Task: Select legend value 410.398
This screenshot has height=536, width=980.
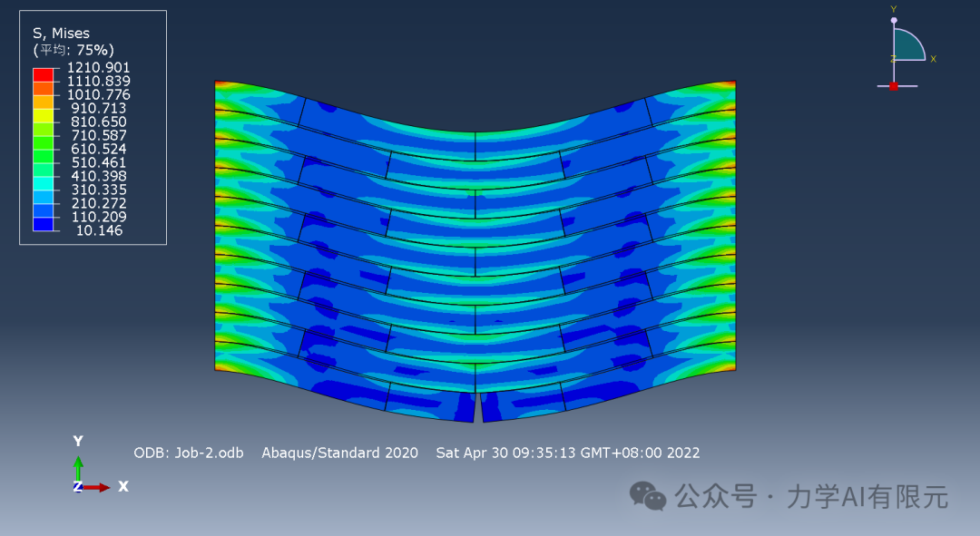Action: point(99,176)
